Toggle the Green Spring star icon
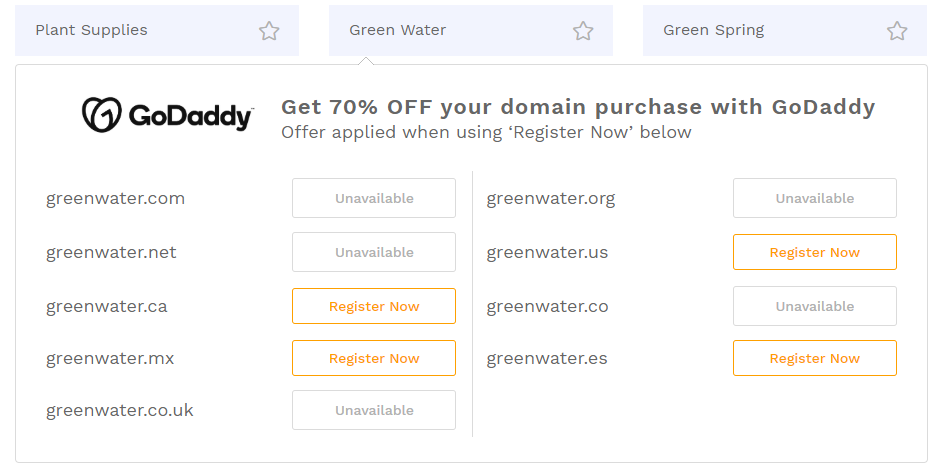This screenshot has width=942, height=475. click(897, 31)
